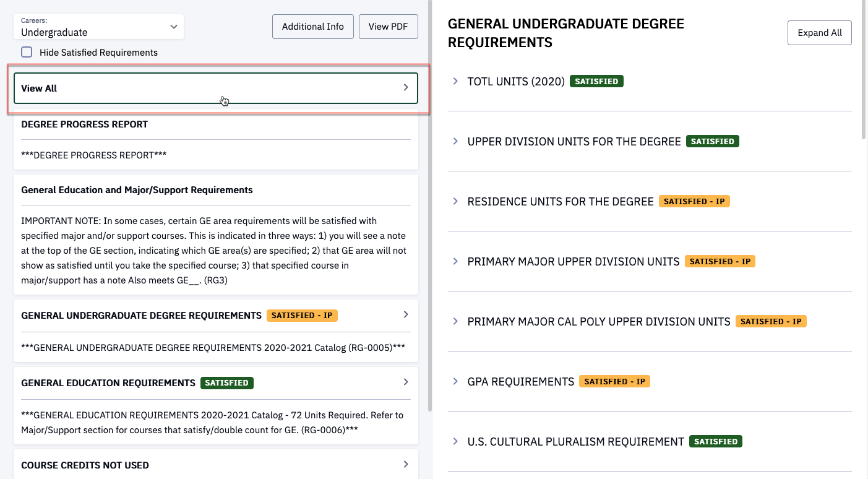
Task: Select the View All menu row
Action: click(x=215, y=88)
